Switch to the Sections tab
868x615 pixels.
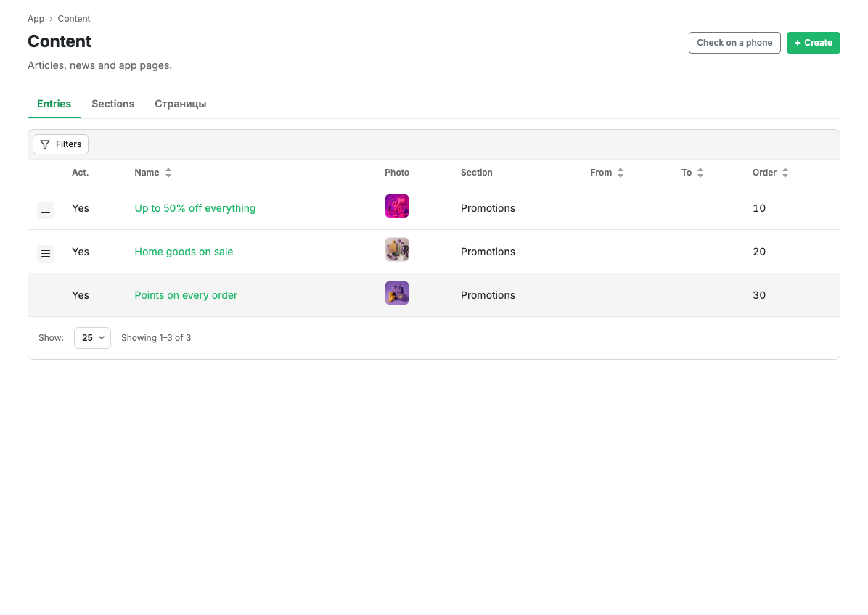[113, 104]
